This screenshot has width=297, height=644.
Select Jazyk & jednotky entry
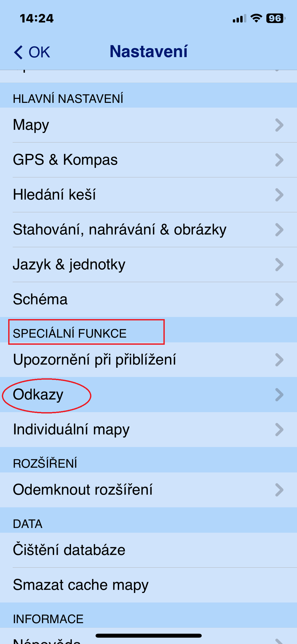point(148,265)
